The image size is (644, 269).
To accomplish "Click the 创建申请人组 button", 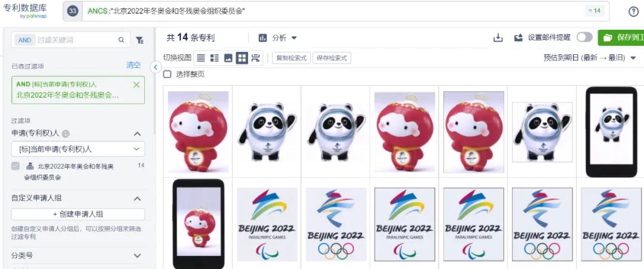I will [x=78, y=214].
